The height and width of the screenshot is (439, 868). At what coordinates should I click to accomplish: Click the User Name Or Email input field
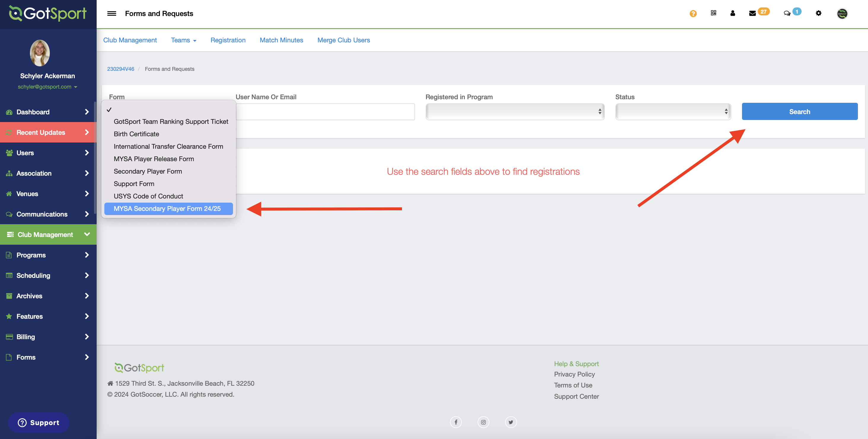(x=325, y=111)
